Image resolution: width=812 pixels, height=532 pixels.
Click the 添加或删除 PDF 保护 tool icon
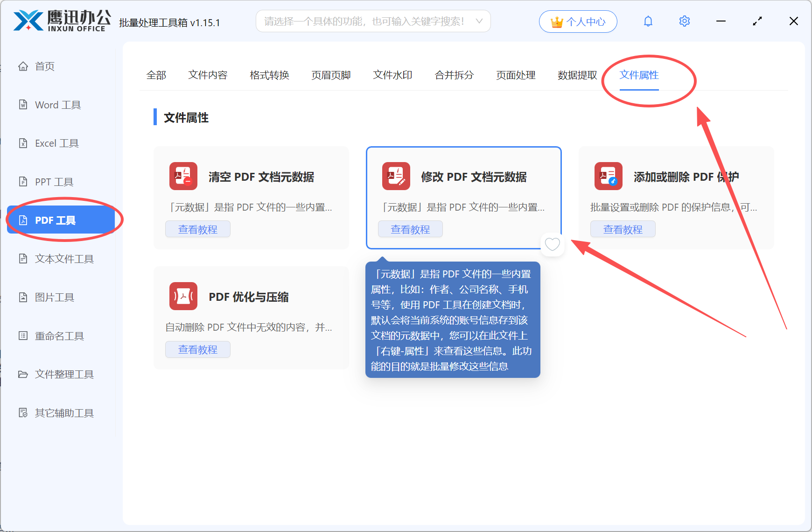608,176
